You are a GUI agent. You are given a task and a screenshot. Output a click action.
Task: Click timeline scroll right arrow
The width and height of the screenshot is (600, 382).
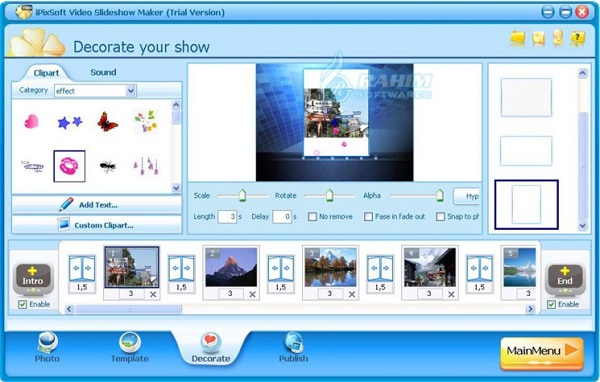(x=531, y=309)
